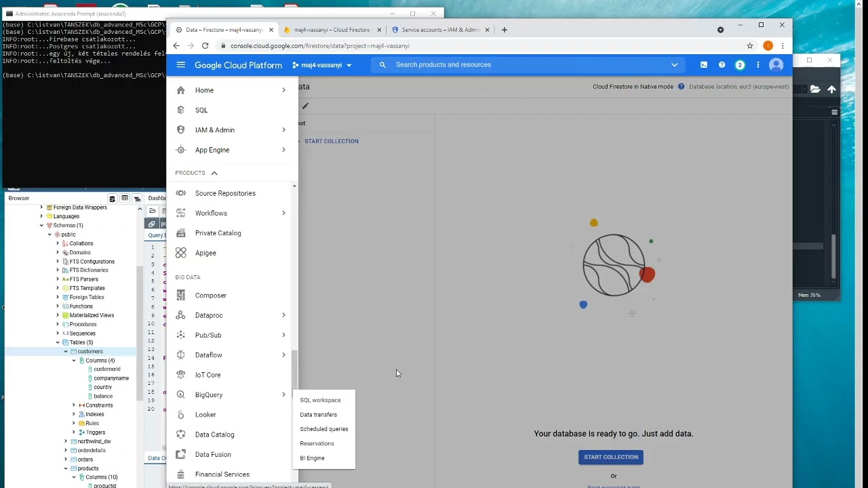The height and width of the screenshot is (488, 868).
Task: Expand the Dataproc submenu arrow
Action: coord(283,315)
